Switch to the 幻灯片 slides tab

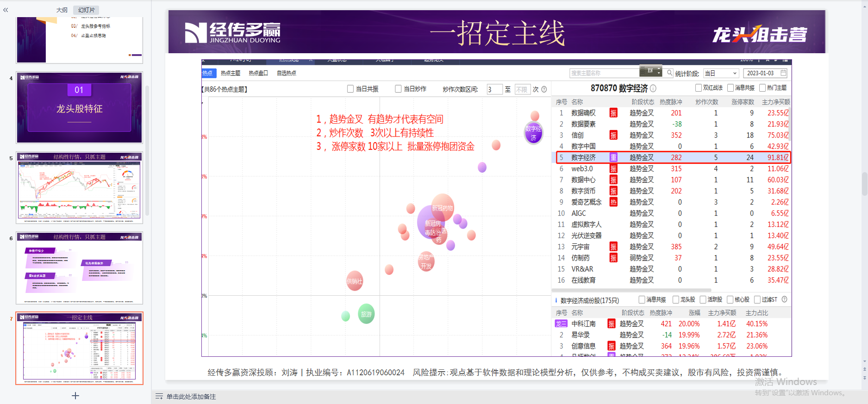(x=86, y=10)
